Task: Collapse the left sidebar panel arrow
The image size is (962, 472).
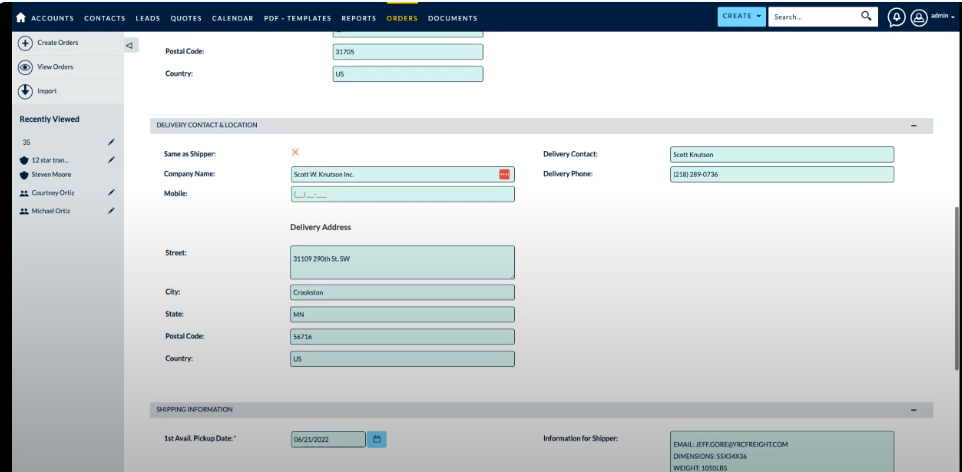Action: 129,45
